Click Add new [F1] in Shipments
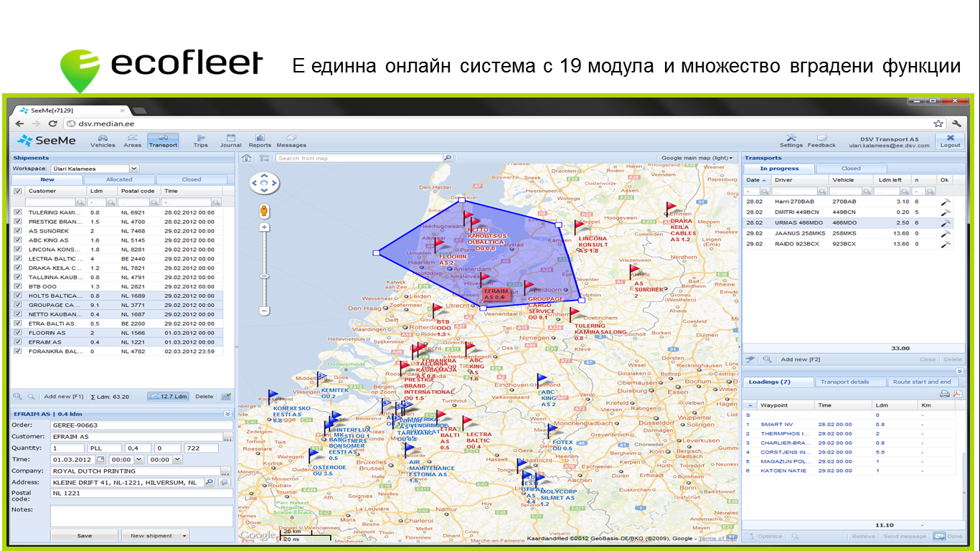Image resolution: width=980 pixels, height=551 pixels. point(64,396)
